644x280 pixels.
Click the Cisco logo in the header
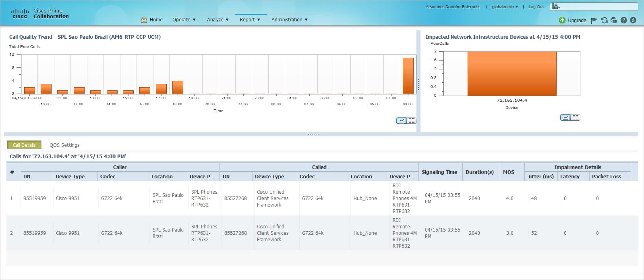click(20, 14)
